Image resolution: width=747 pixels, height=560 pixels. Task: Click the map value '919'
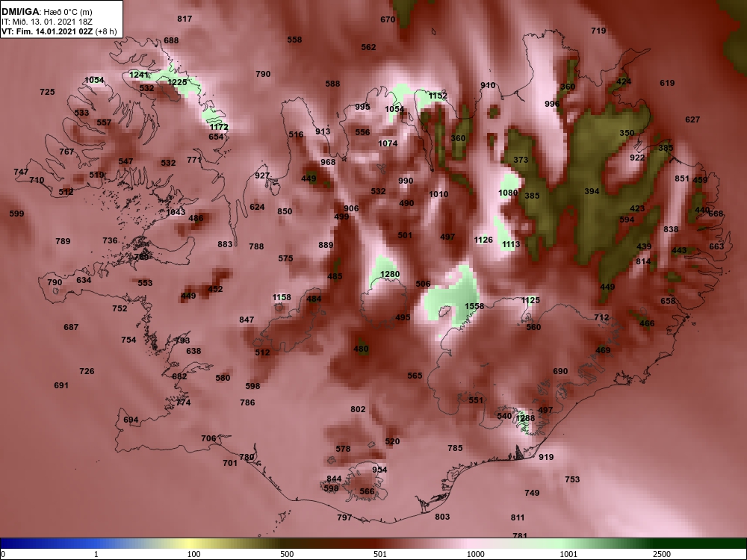click(x=546, y=457)
